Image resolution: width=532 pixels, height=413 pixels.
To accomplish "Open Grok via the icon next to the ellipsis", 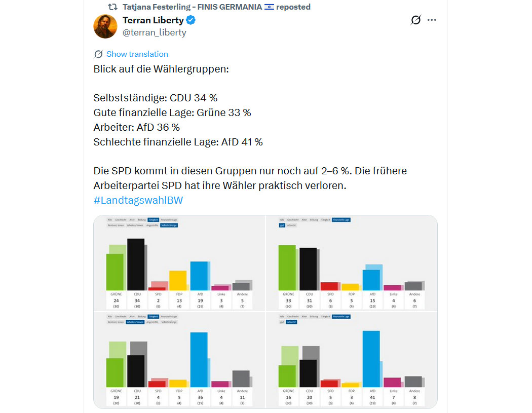I will coord(415,20).
